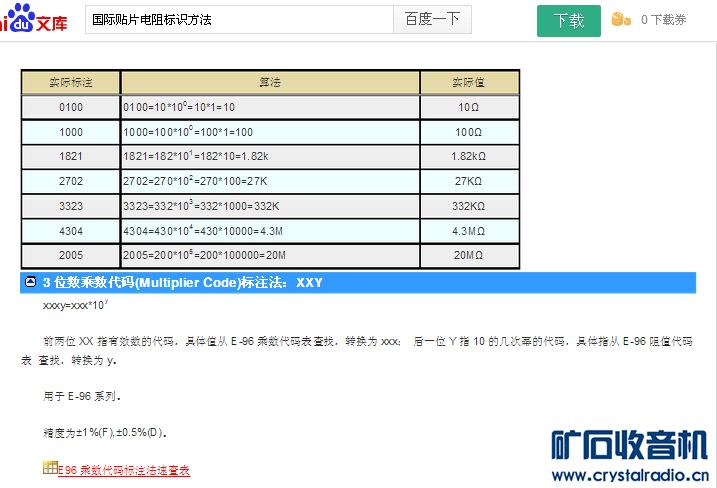
Task: Collapse the 3-digit Multiplier Code section icon
Action: coord(31,282)
